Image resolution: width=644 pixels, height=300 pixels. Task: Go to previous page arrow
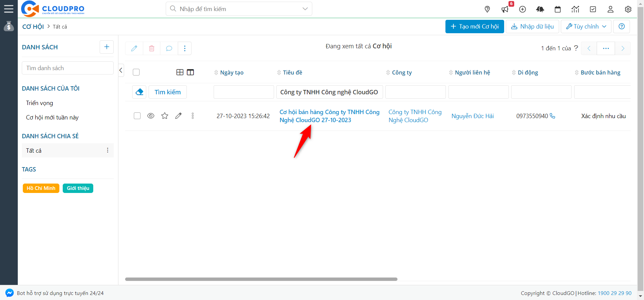click(589, 48)
